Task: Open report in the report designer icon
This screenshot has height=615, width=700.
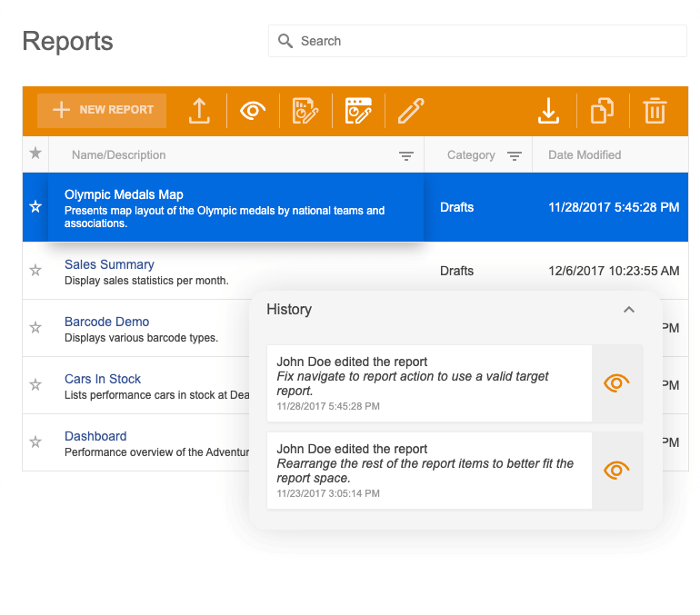Action: tap(305, 111)
